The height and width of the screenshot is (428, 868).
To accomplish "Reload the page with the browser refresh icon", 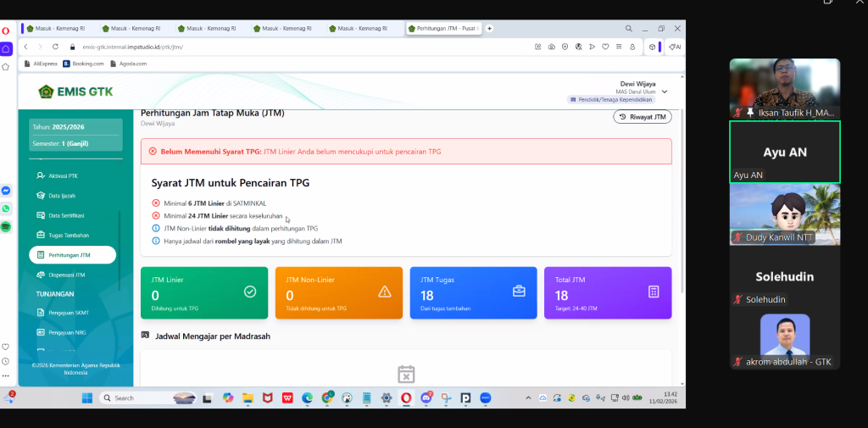I will coord(56,47).
